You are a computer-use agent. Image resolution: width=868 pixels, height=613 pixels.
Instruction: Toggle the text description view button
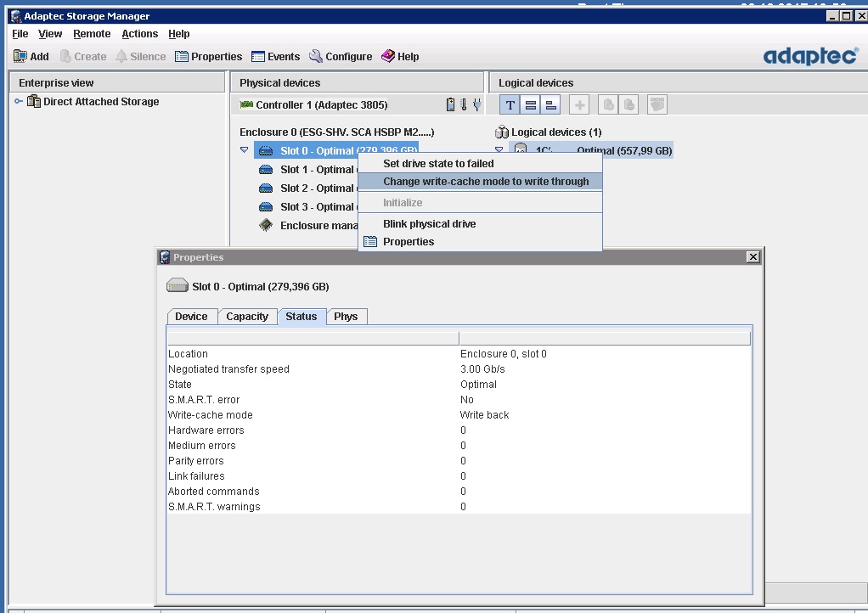point(510,105)
